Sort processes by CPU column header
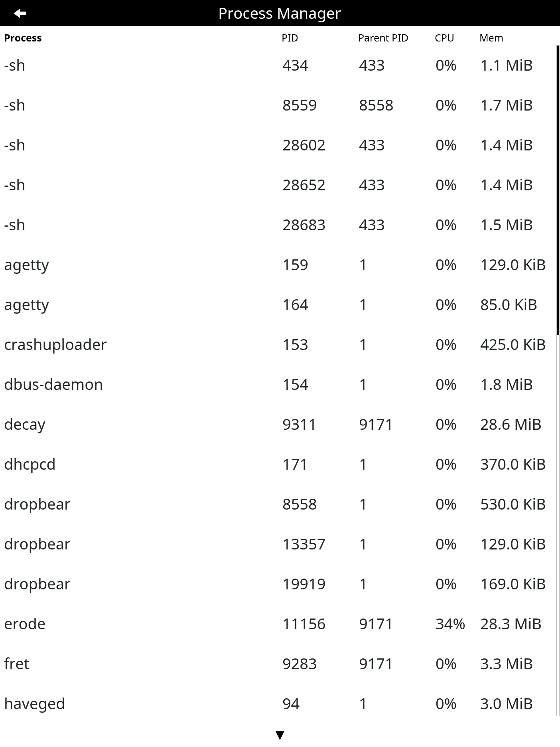This screenshot has width=560, height=747. click(x=444, y=38)
